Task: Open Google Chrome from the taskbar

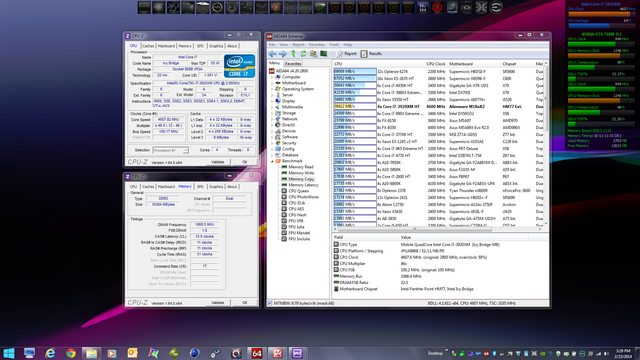Action: [x=71, y=353]
